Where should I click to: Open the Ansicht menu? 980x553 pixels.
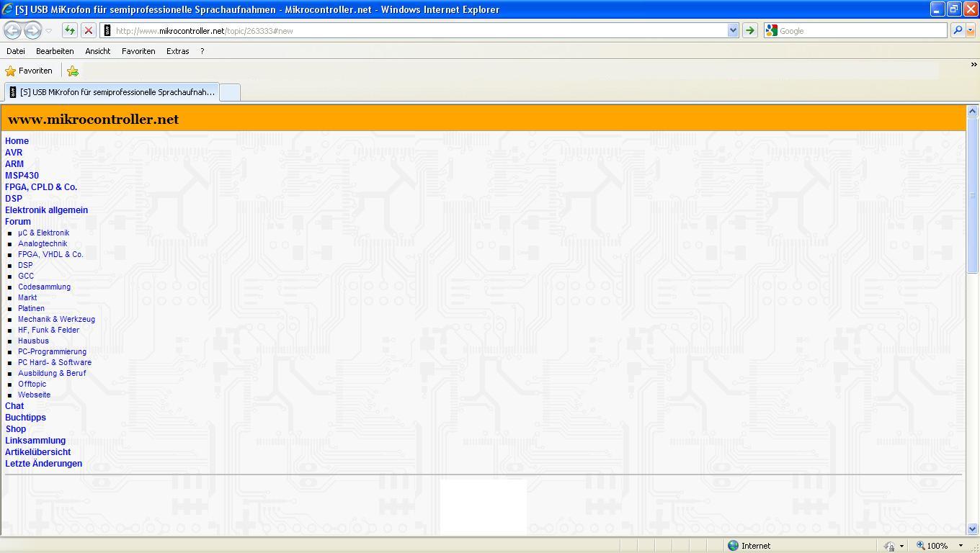click(97, 51)
